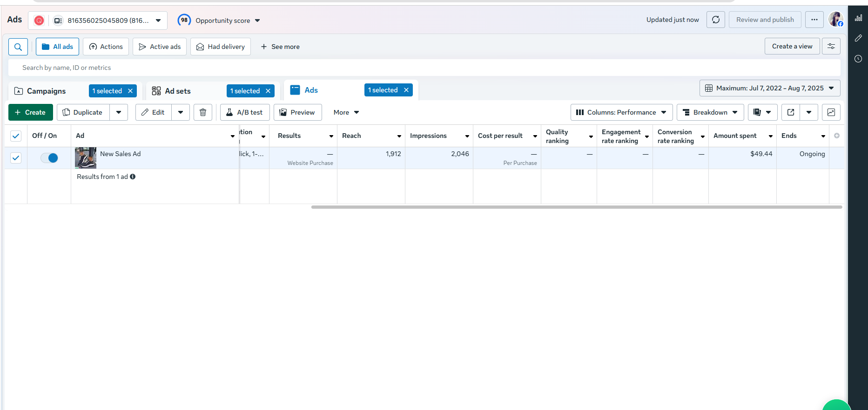The image size is (868, 410).
Task: Toggle the select-all header checkbox
Action: point(16,136)
